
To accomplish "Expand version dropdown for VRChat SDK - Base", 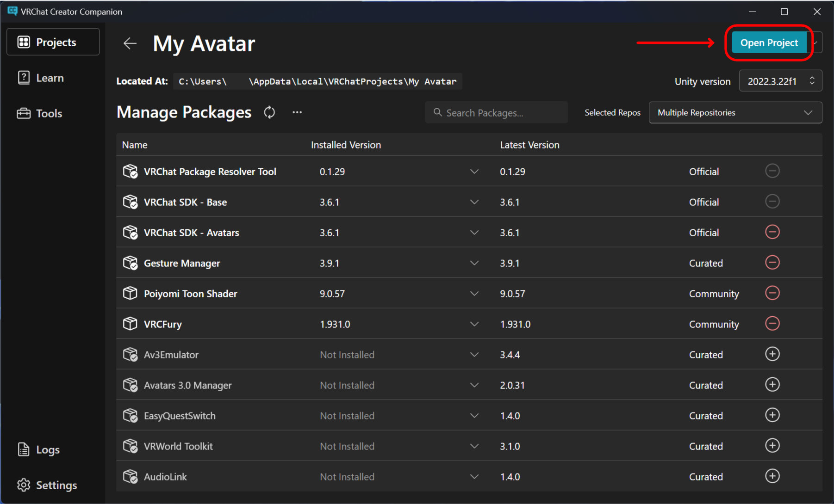I will coord(474,202).
